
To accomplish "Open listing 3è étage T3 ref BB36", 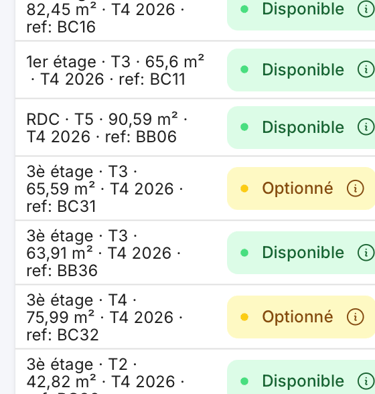I will [195, 253].
